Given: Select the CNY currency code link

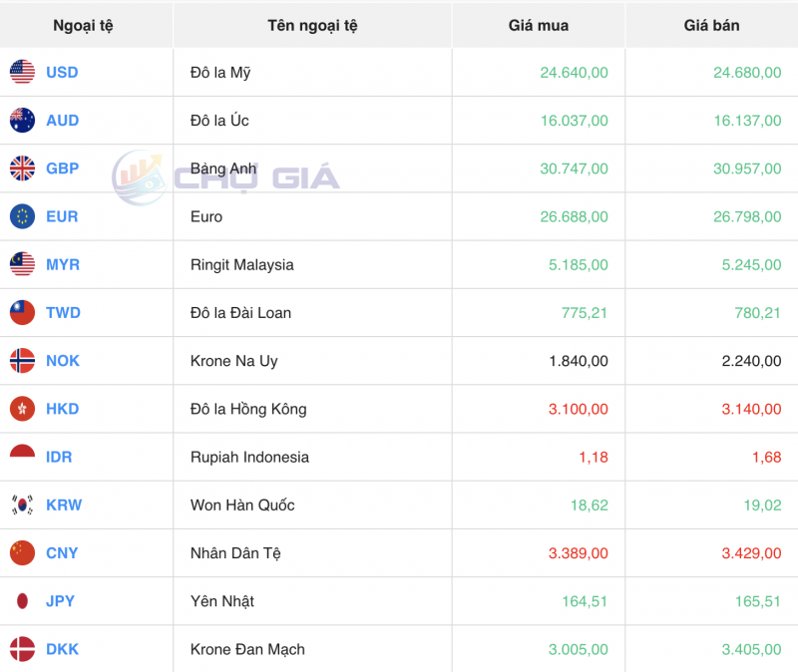Looking at the screenshot, I should point(62,553).
